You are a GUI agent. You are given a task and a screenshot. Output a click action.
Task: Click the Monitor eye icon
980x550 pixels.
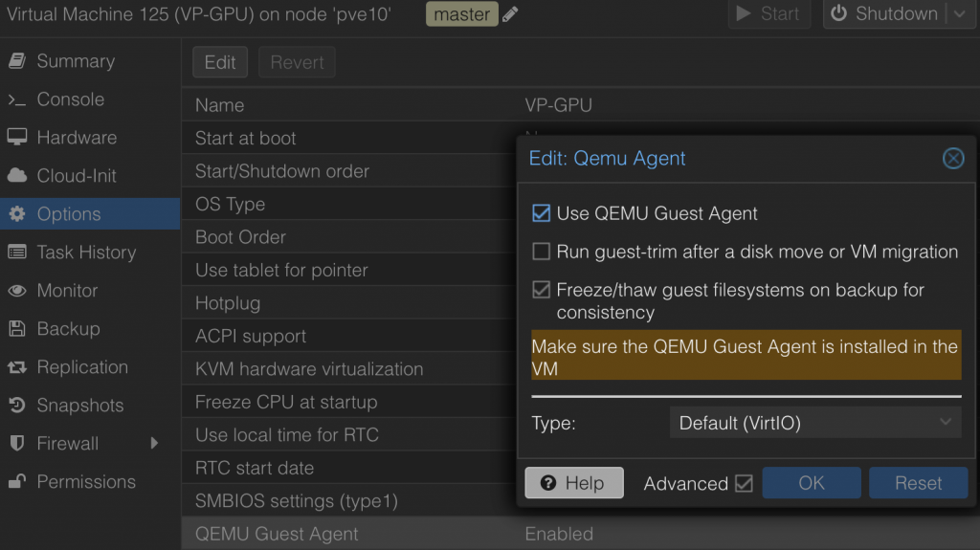pyautogui.click(x=17, y=291)
